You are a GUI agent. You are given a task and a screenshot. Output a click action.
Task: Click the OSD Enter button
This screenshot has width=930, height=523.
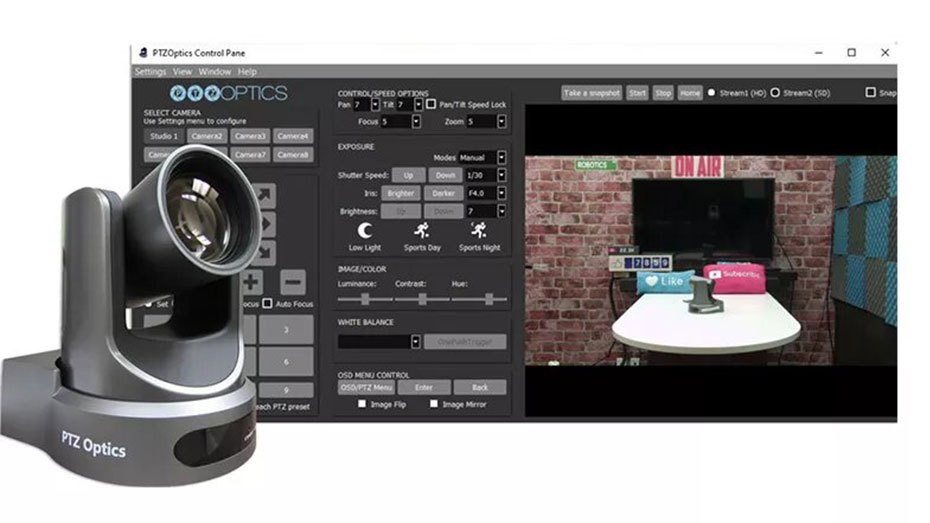pyautogui.click(x=423, y=387)
